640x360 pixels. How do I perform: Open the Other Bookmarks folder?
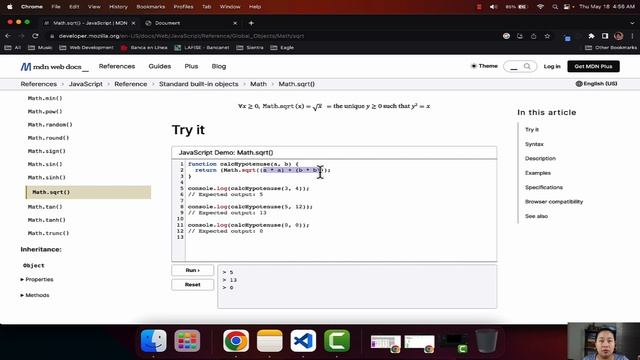click(x=611, y=48)
